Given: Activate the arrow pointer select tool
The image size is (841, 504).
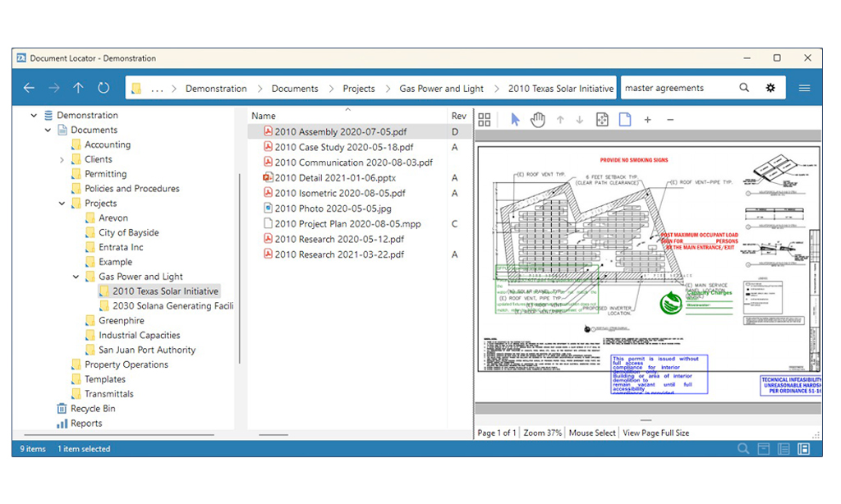Looking at the screenshot, I should coord(515,120).
